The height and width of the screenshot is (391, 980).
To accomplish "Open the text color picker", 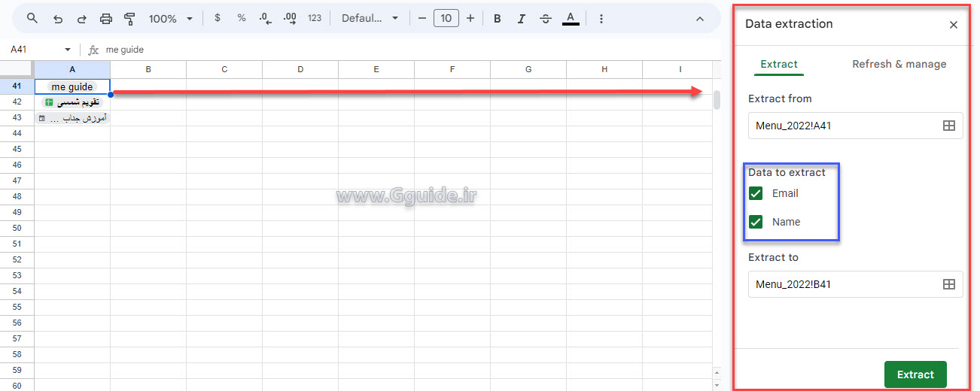I will pyautogui.click(x=571, y=19).
